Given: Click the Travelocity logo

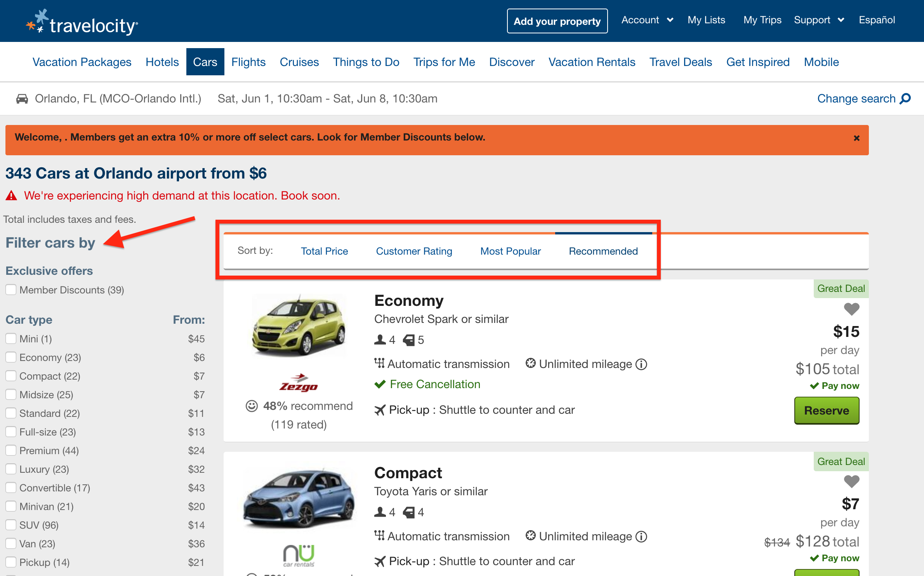Looking at the screenshot, I should pyautogui.click(x=82, y=22).
